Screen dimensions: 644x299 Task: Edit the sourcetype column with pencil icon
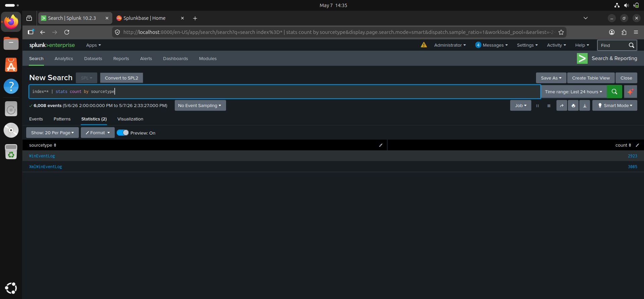tap(381, 145)
